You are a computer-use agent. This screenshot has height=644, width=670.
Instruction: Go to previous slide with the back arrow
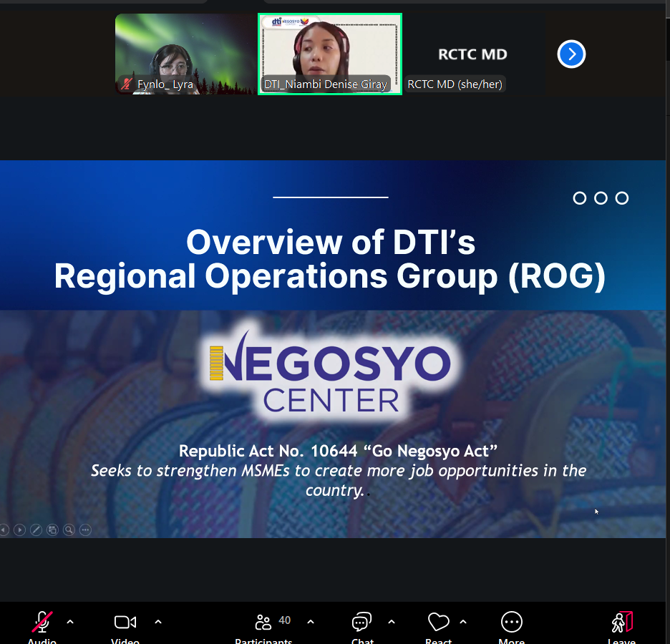pyautogui.click(x=5, y=530)
